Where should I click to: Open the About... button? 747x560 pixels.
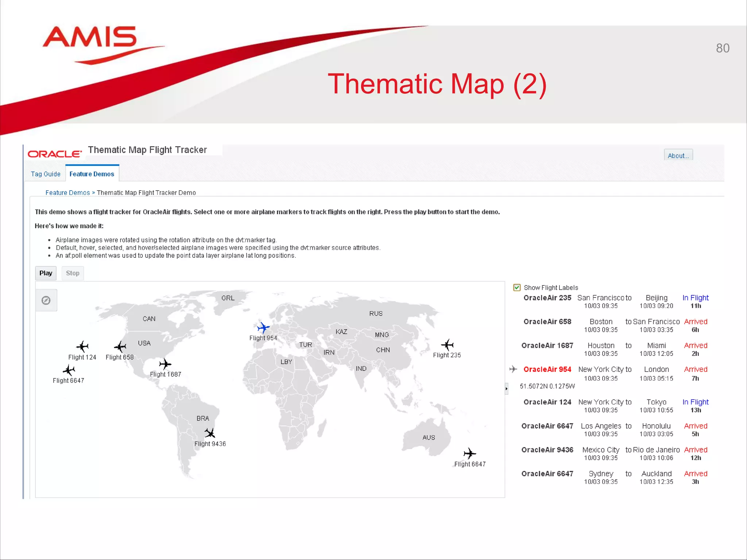tap(678, 156)
